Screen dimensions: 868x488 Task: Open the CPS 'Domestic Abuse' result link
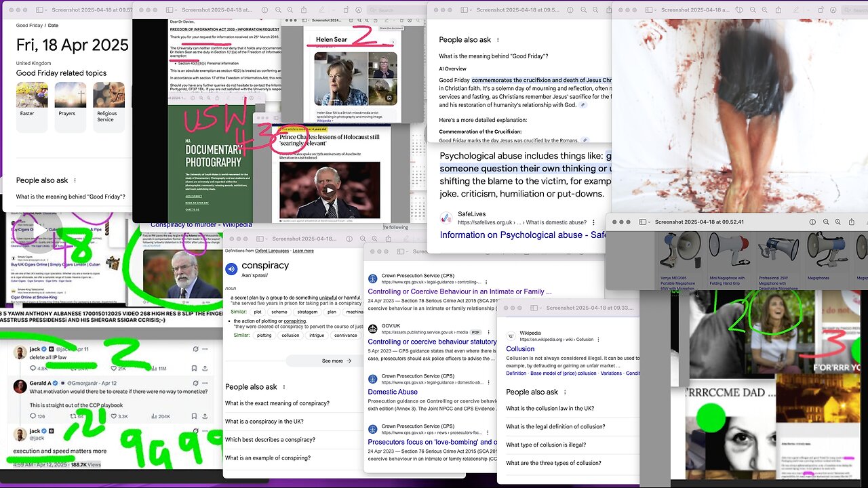click(393, 392)
